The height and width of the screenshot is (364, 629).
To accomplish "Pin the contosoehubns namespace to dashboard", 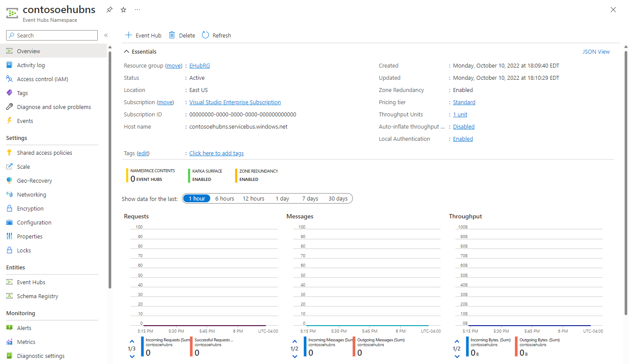I will (109, 10).
